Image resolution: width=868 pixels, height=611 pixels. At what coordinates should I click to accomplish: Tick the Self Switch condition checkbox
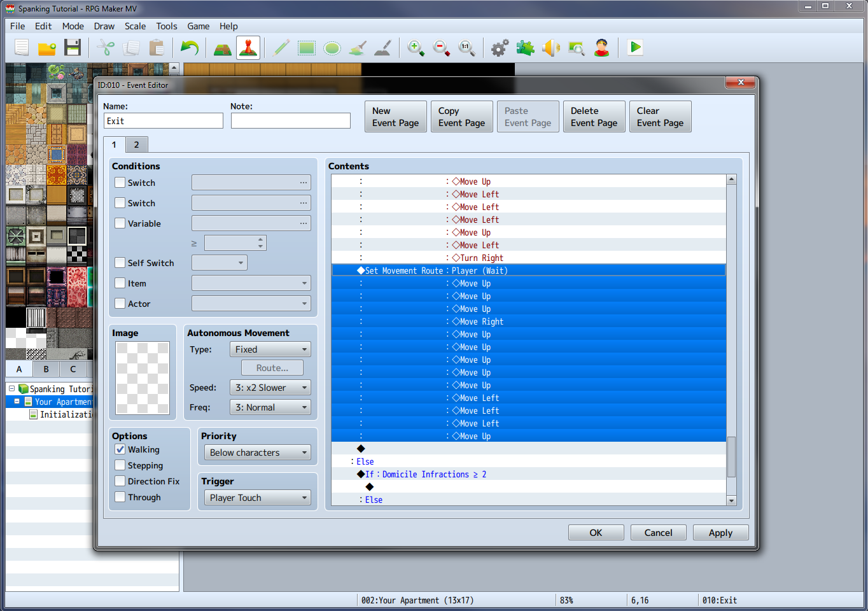coord(120,263)
